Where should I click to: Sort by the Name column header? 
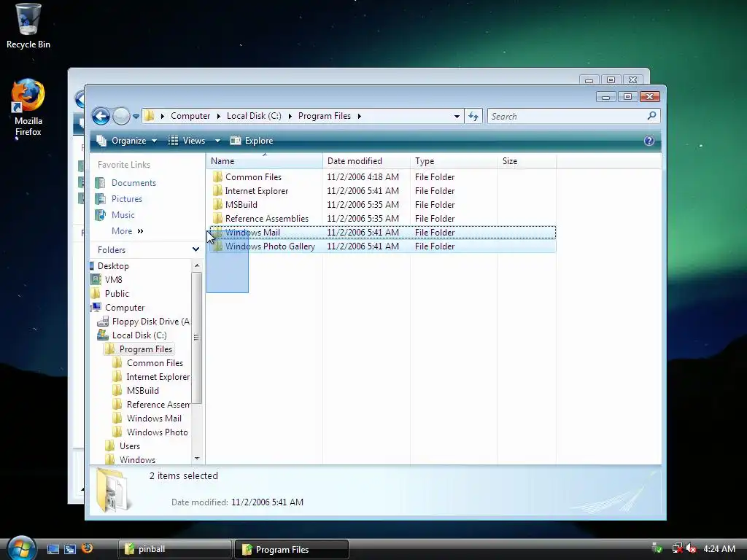264,161
